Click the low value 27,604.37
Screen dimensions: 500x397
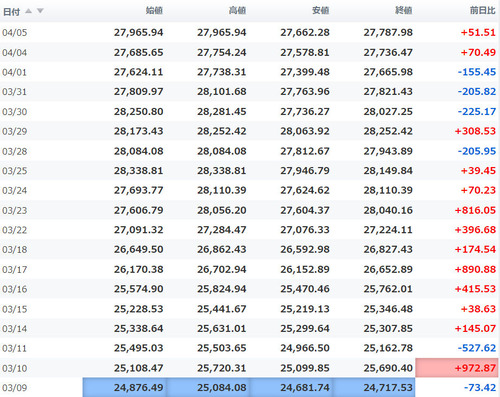[305, 210]
